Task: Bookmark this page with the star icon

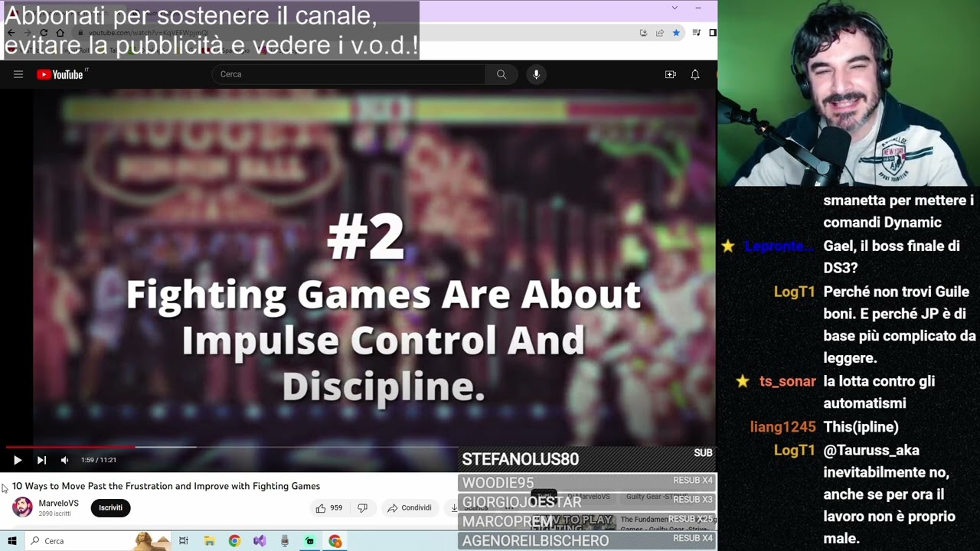Action: click(x=676, y=33)
